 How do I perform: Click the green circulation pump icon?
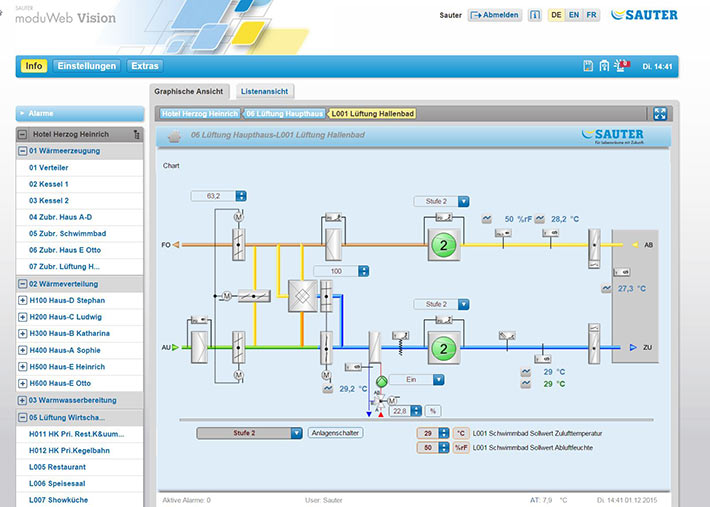click(380, 380)
